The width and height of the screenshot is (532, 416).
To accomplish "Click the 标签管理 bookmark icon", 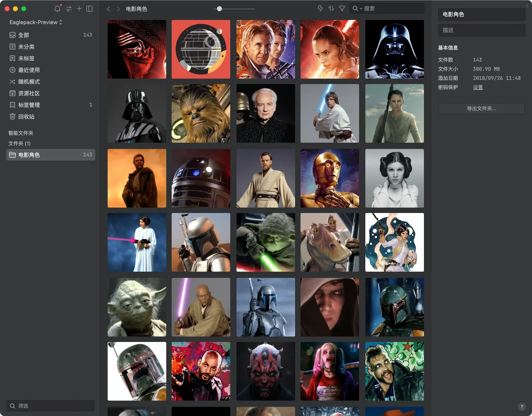I will (12, 105).
